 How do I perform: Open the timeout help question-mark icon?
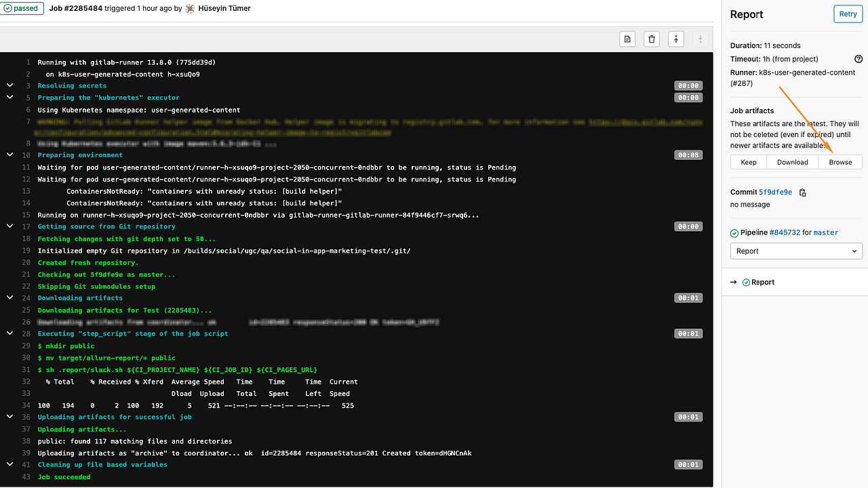[x=859, y=59]
